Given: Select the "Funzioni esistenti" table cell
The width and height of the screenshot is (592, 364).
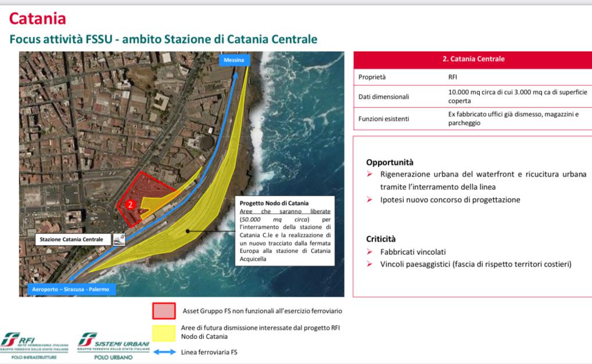Looking at the screenshot, I should click(x=383, y=119).
